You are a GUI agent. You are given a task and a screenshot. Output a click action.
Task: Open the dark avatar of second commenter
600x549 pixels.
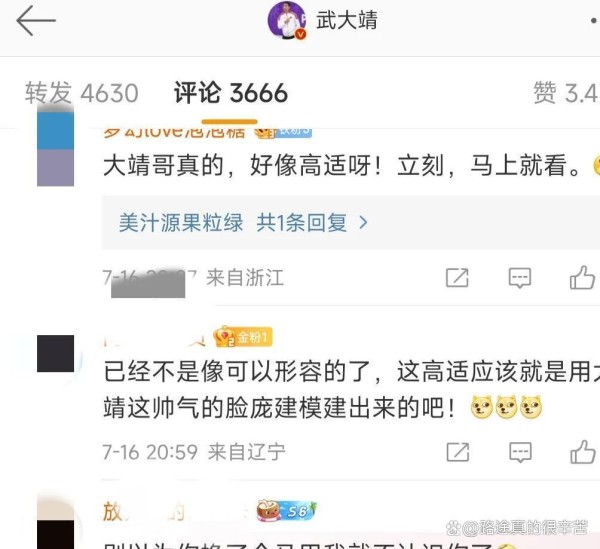[x=55, y=354]
